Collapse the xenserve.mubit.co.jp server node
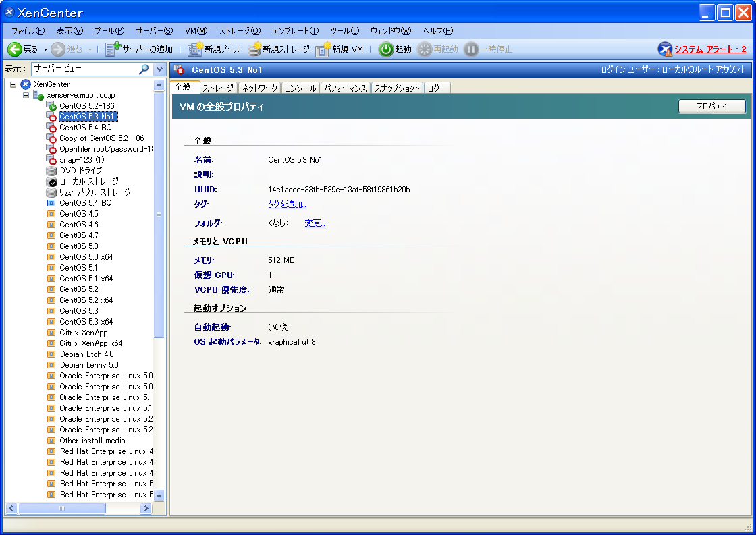This screenshot has width=756, height=535. (26, 95)
